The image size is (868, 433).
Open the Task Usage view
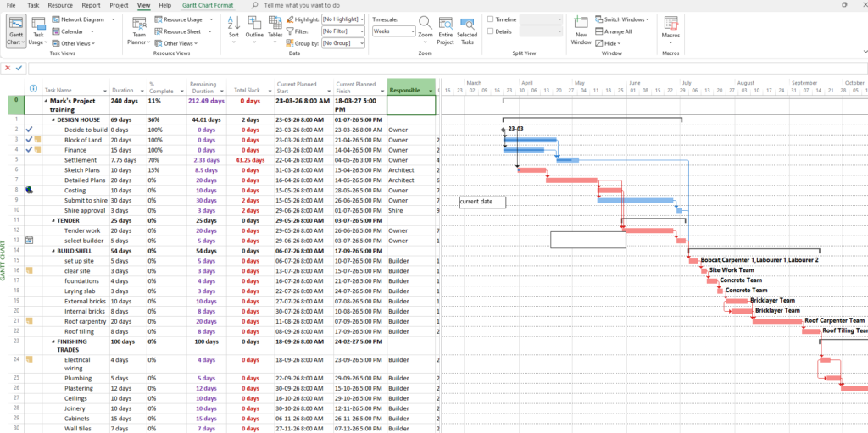click(x=37, y=31)
